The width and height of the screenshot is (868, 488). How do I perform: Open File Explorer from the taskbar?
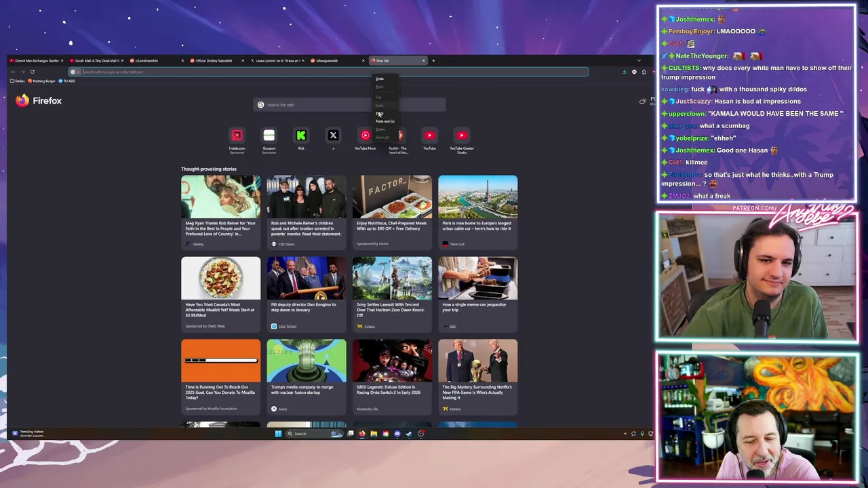click(373, 434)
